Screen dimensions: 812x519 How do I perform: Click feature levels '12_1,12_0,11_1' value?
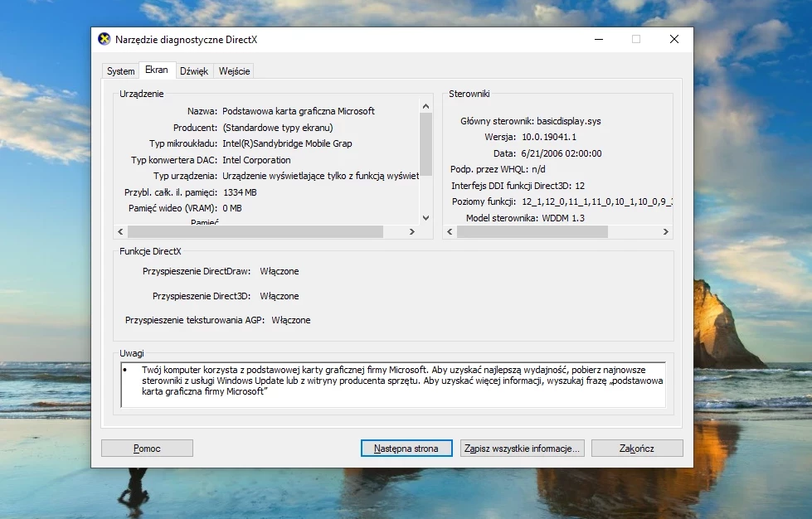(x=596, y=201)
